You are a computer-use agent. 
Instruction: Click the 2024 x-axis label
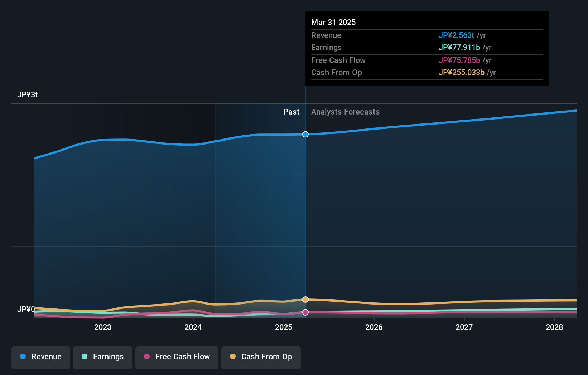(x=193, y=327)
